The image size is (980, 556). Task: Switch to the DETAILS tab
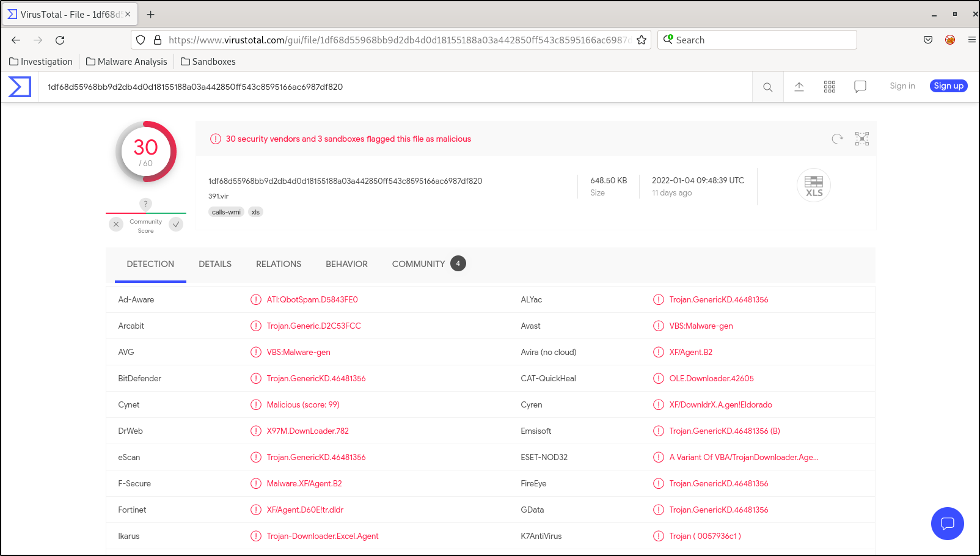coord(215,264)
